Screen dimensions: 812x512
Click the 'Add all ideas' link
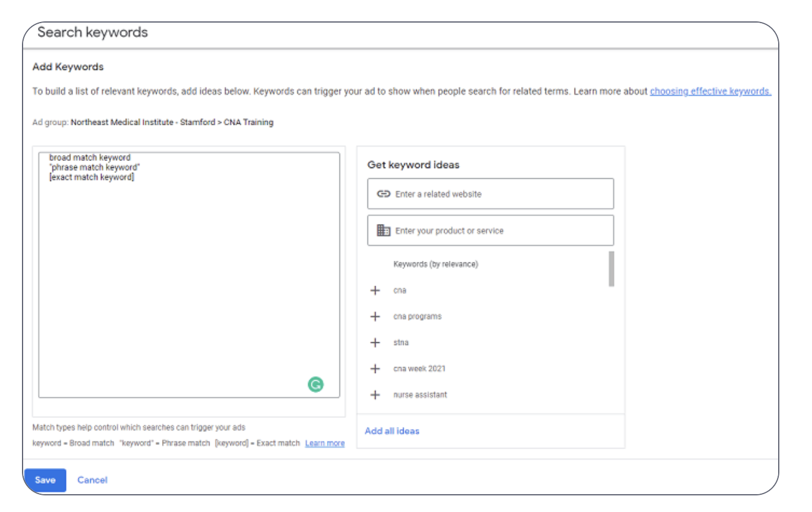point(392,431)
